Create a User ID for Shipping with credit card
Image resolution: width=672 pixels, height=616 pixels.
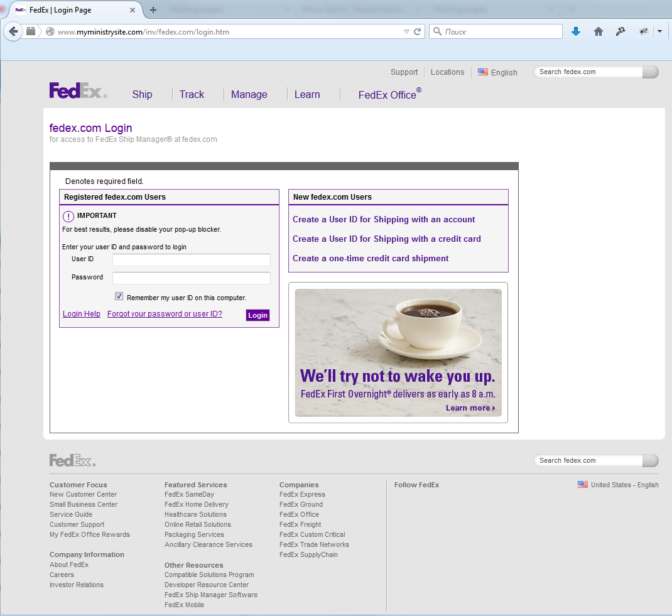387,239
